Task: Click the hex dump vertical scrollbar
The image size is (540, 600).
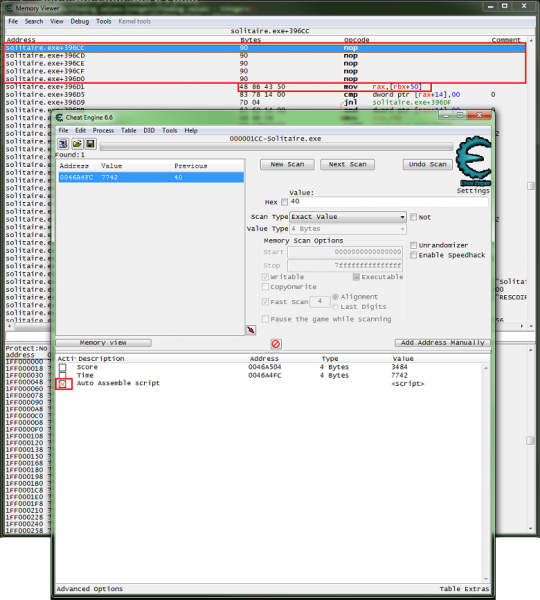Action: coord(531,439)
